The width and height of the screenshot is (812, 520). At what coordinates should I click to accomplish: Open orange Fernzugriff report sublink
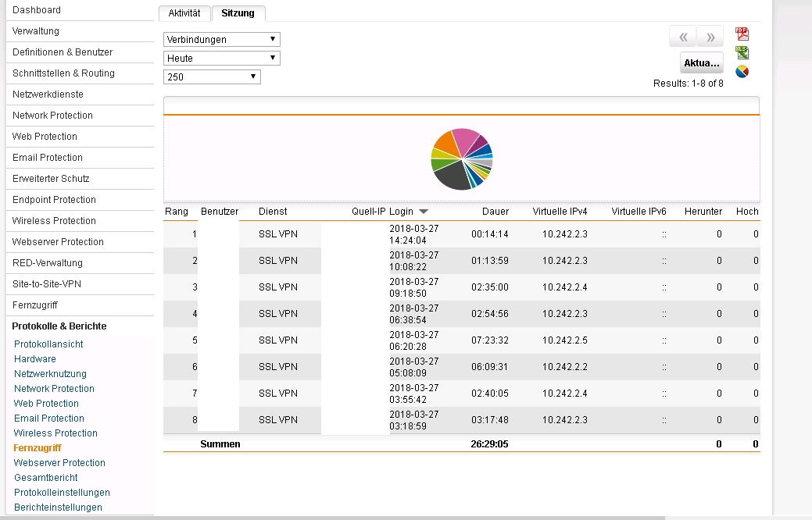coord(38,448)
